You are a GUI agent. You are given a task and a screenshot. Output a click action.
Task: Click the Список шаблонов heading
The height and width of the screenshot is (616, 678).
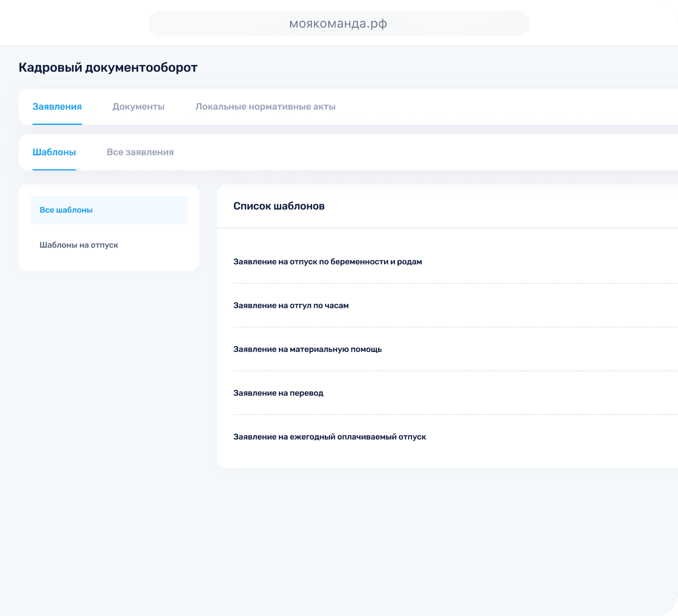click(x=279, y=206)
